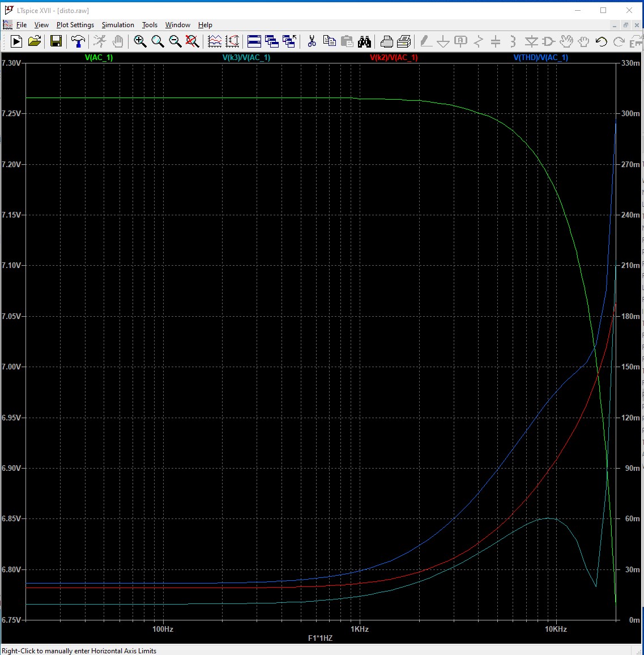Maximize the LTspice XVII window
This screenshot has width=644, height=655.
[x=603, y=10]
